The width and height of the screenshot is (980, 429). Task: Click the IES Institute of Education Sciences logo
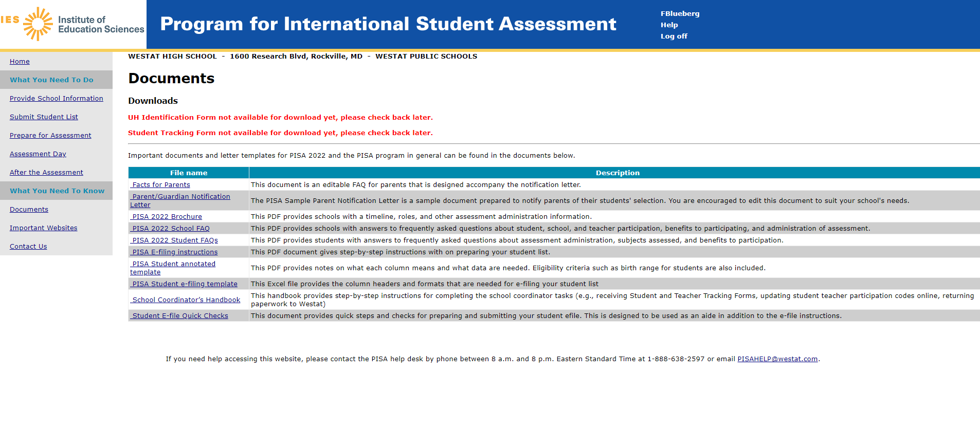point(72,24)
